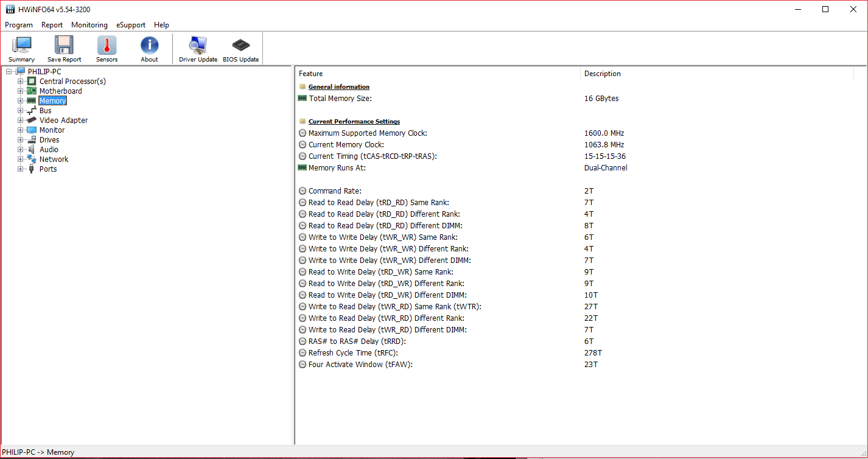The image size is (868, 459).
Task: Expand the Network tree node
Action: pos(20,159)
